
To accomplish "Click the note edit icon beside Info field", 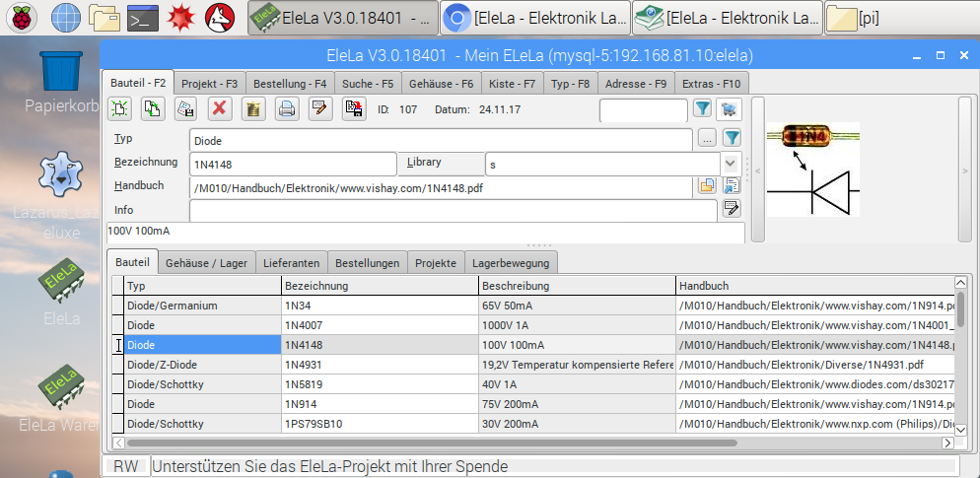I will click(x=732, y=208).
